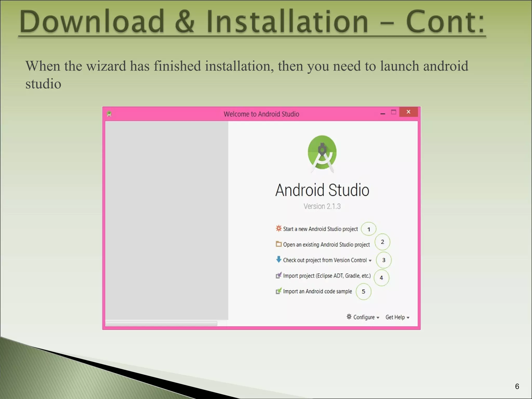Click the Android Studio heading text

point(322,190)
